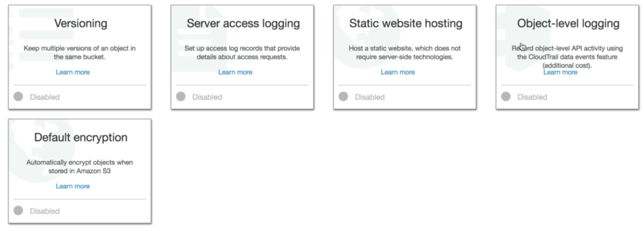Click Disabled label in Object-level logging
This screenshot has width=644, height=231.
pyautogui.click(x=532, y=97)
